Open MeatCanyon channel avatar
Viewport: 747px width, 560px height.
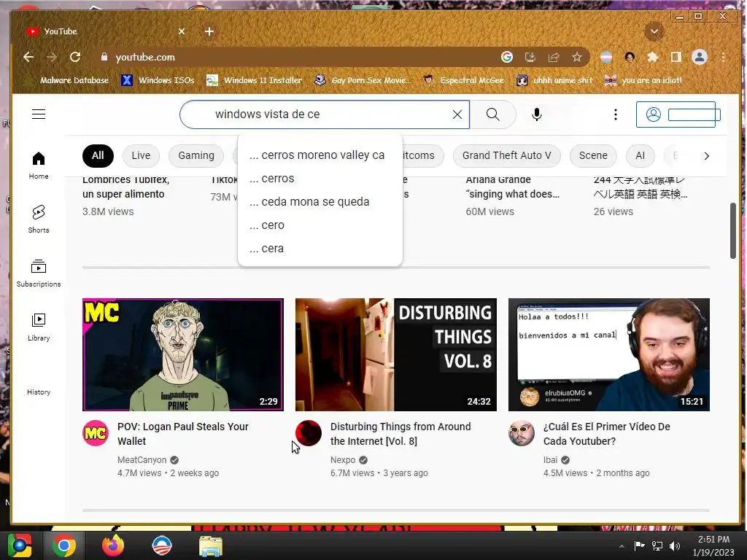(96, 433)
